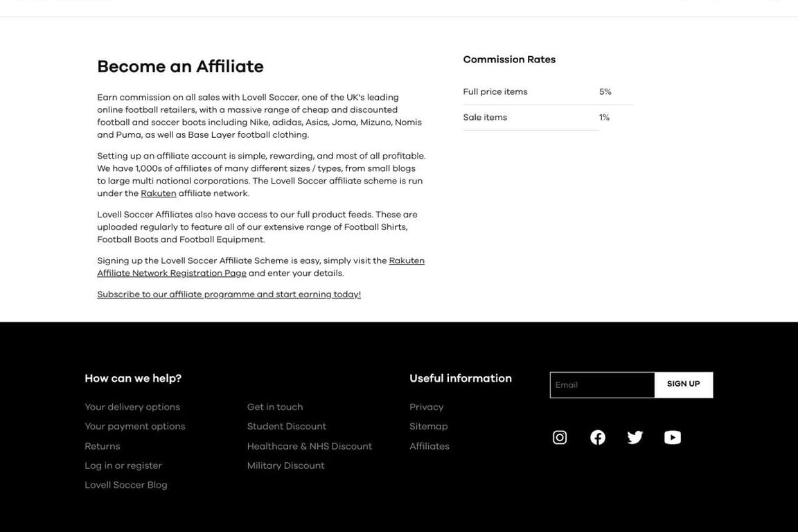Visit the Returns page link

pyautogui.click(x=103, y=447)
